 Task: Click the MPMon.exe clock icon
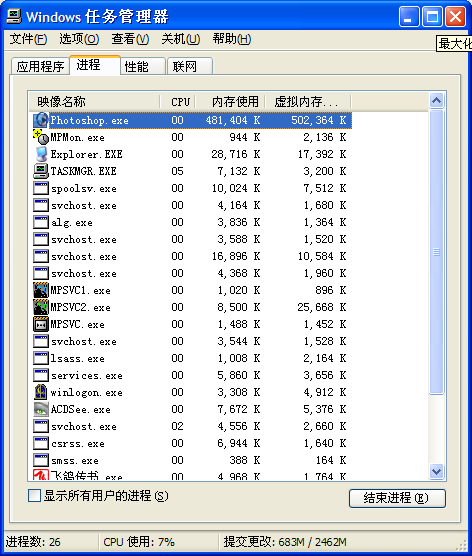[x=40, y=137]
